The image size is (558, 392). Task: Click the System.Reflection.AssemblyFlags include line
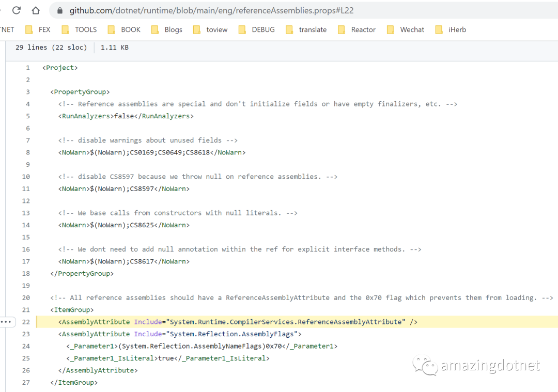[x=180, y=334]
